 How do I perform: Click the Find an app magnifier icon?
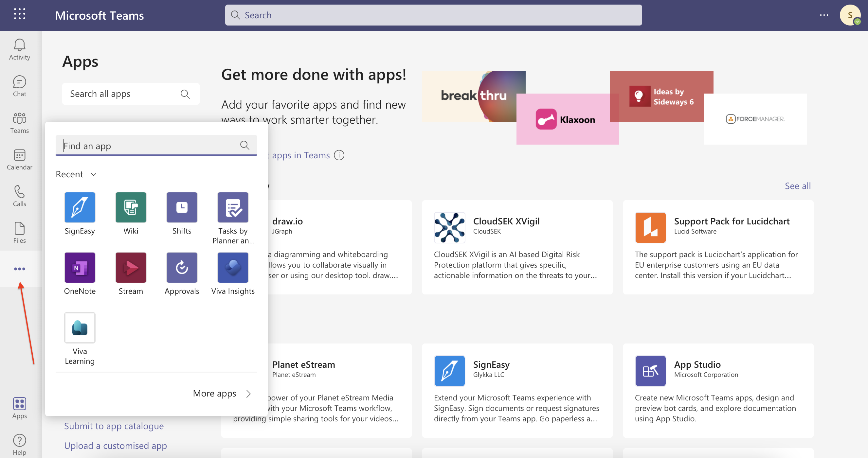pos(244,145)
